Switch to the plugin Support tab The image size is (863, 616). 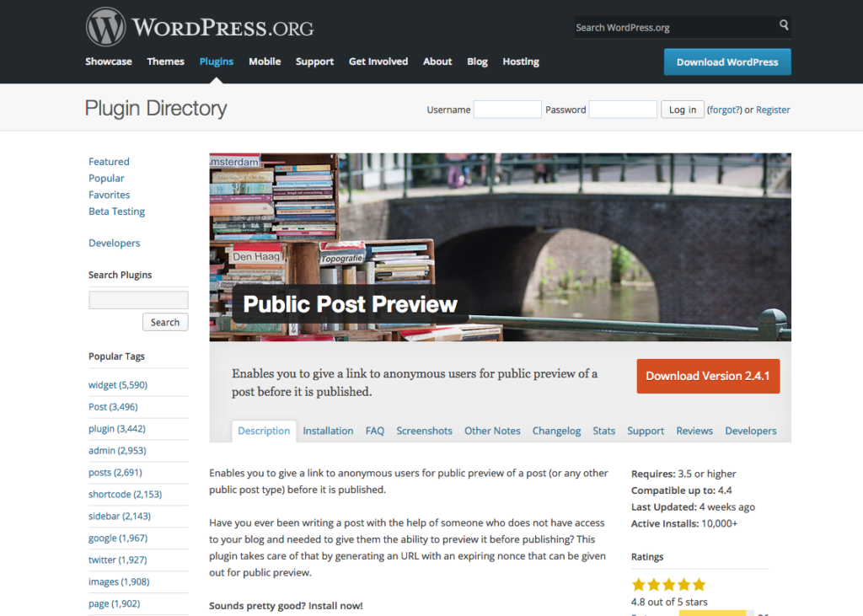[x=646, y=431]
